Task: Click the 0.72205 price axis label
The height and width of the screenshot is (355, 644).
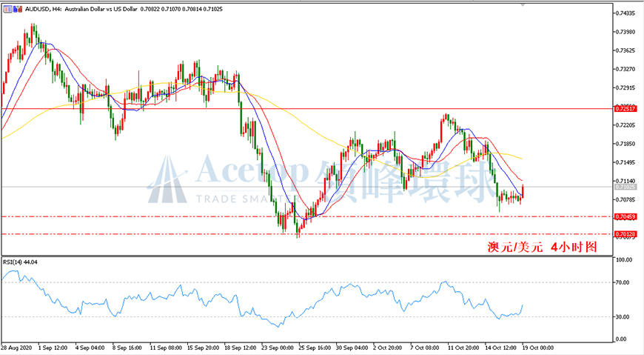Action: click(625, 125)
